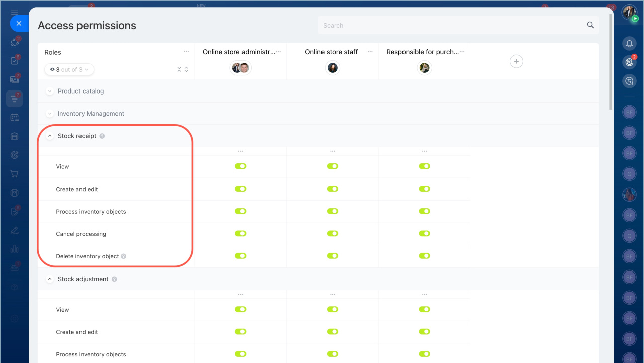Screen dimensions: 644x363
Task: Toggle Stock receipt View for Online store staff
Action: point(333,166)
